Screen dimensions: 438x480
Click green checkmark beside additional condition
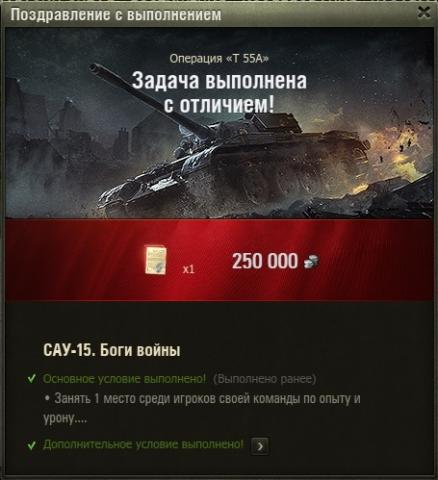[x=32, y=445]
